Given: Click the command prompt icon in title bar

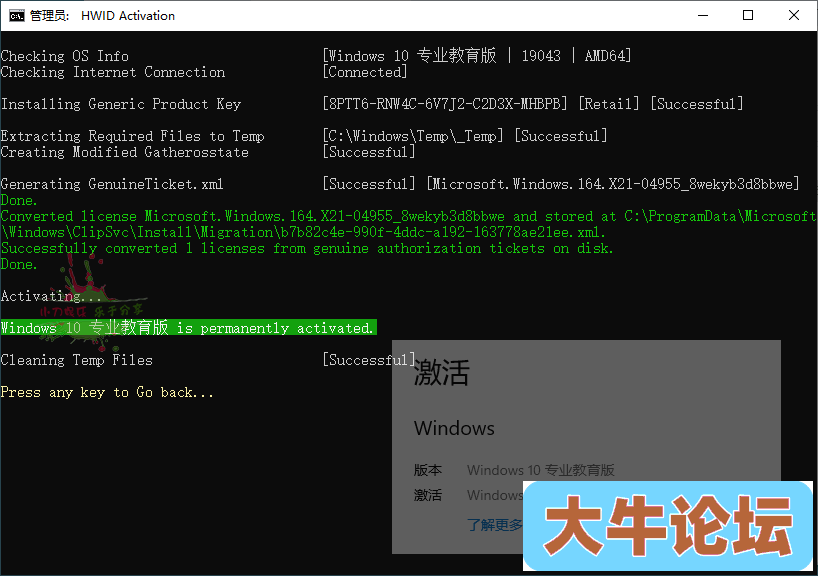Looking at the screenshot, I should pyautogui.click(x=17, y=16).
